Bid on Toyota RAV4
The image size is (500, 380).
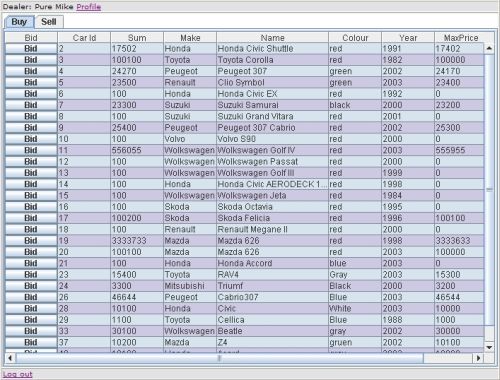point(31,275)
